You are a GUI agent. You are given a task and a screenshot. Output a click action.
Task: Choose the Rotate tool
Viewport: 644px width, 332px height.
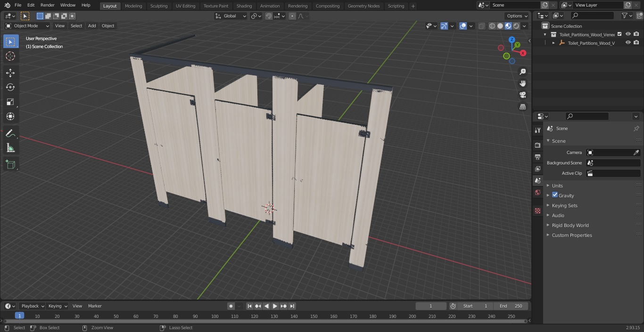[x=10, y=87]
